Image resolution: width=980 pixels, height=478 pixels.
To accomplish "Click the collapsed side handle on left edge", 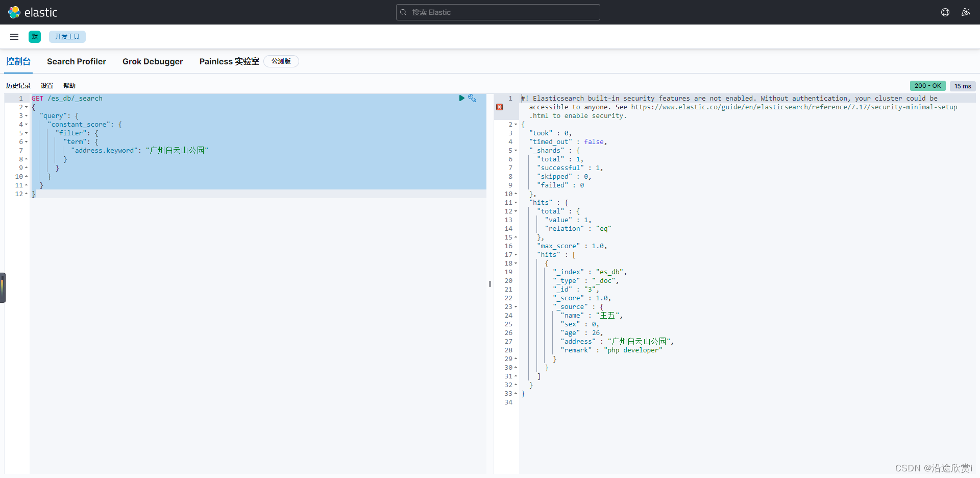I will (3, 288).
